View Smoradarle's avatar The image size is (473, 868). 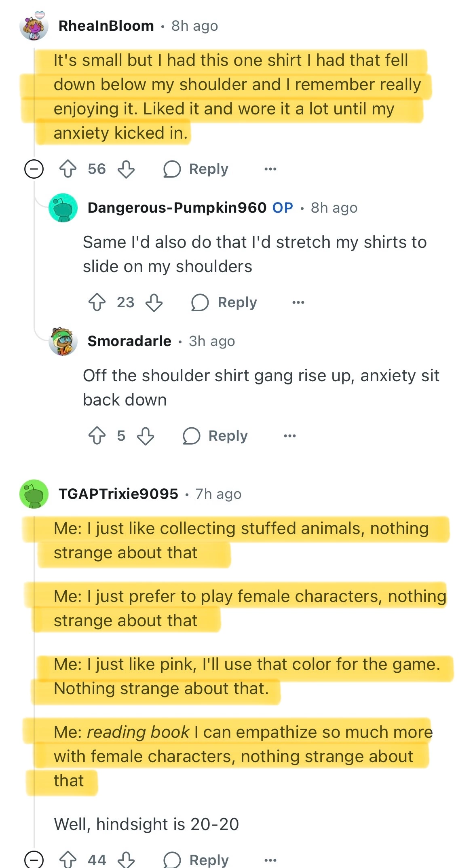click(63, 341)
